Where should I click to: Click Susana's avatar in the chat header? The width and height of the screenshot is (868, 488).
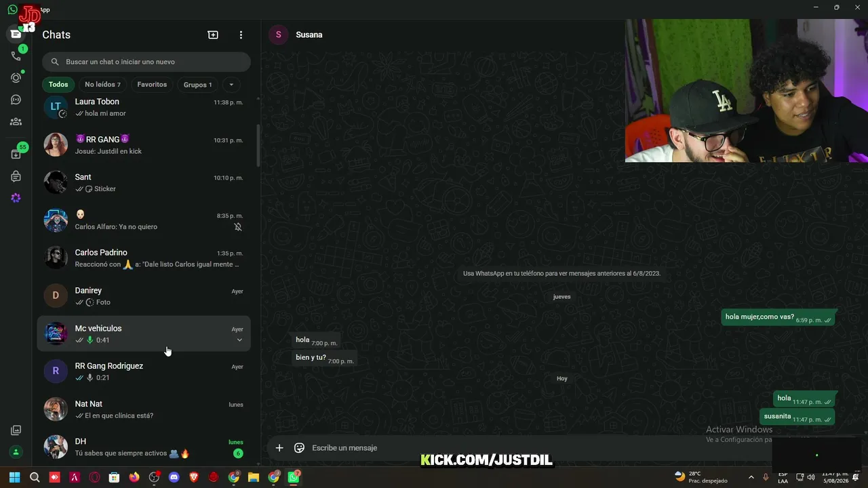(x=278, y=35)
